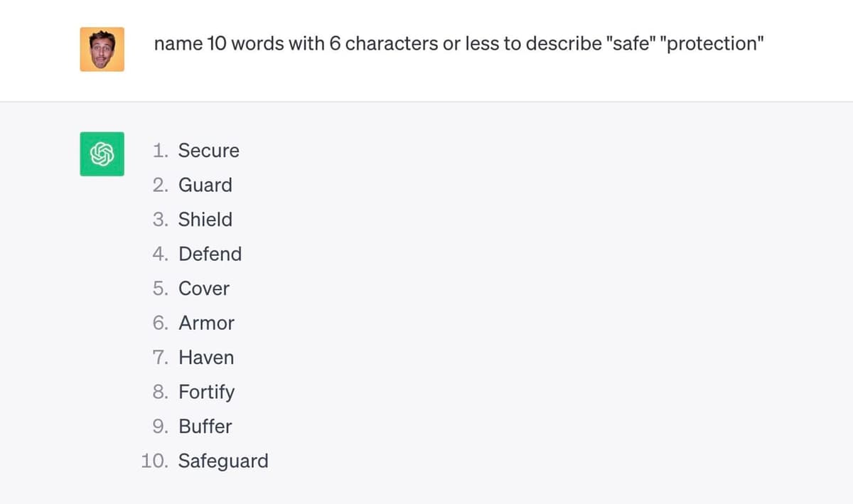Screen dimensions: 853x504
Task: Click the list number "10." beside Safeguard
Action: [154, 461]
